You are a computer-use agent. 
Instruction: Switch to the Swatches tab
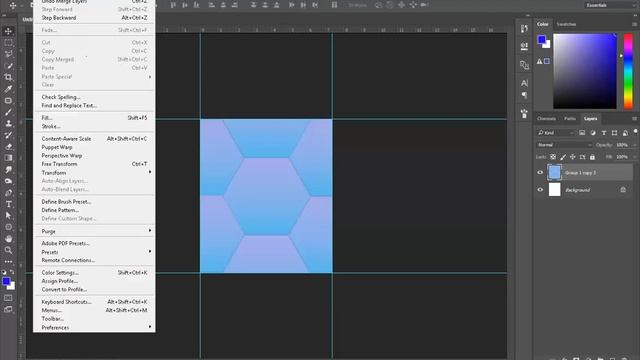pos(566,24)
